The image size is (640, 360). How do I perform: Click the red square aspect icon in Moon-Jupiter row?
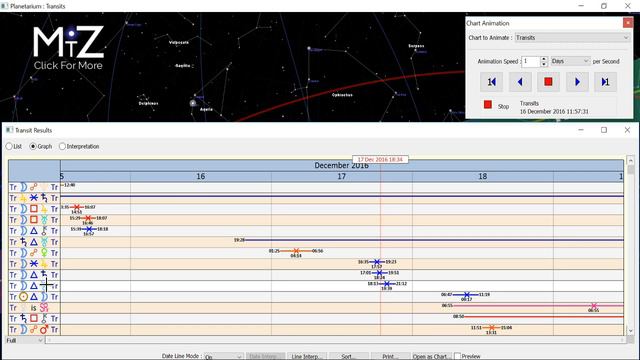[x=34, y=209]
